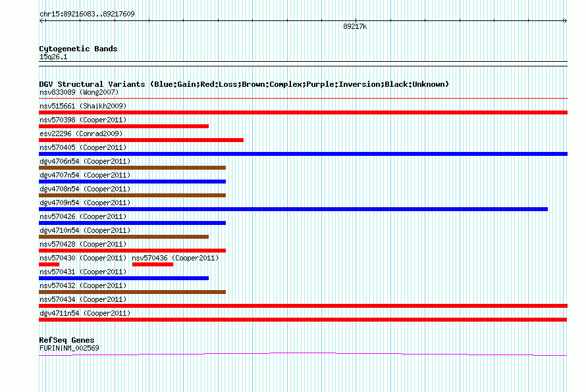Open the nsv570434 (Cooper2011) label
586x392 pixels.
pos(83,299)
